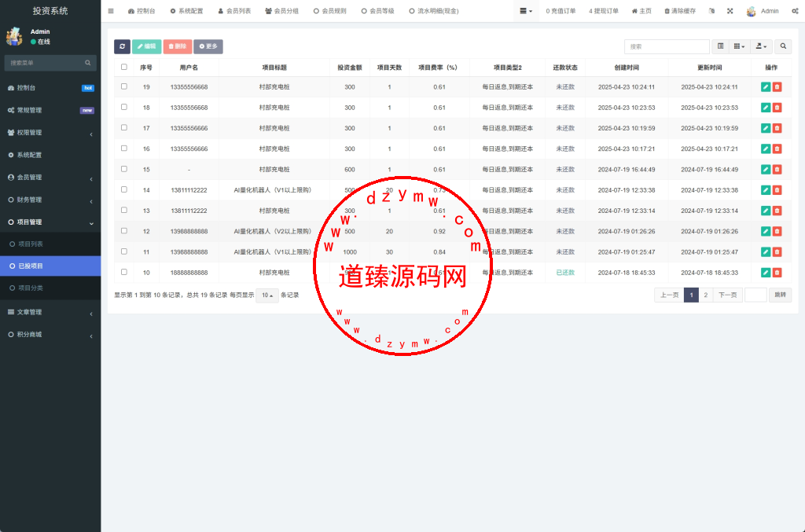Viewport: 805px width, 532px height.
Task: Click the language switch icon in top bar
Action: point(711,11)
